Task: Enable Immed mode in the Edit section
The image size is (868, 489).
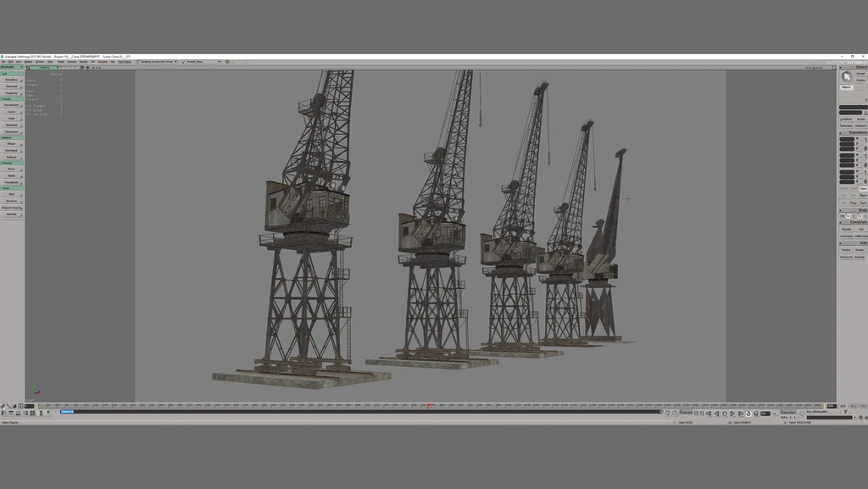Action: tap(860, 257)
